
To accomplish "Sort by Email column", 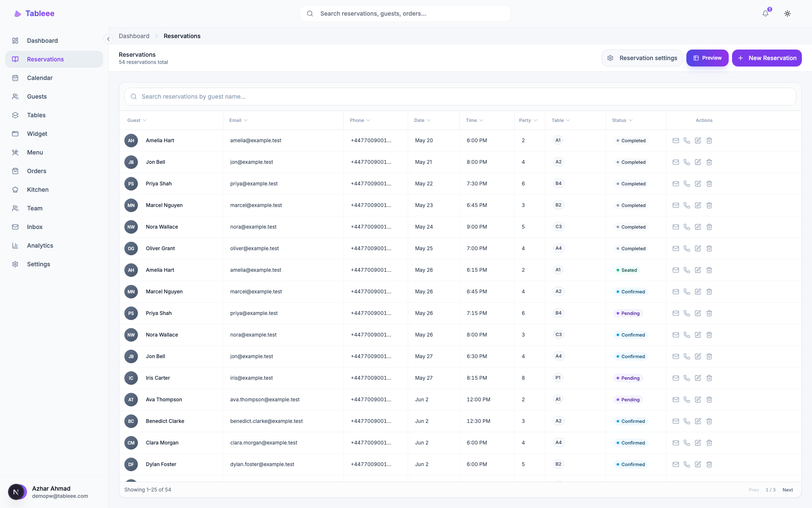I will point(239,120).
